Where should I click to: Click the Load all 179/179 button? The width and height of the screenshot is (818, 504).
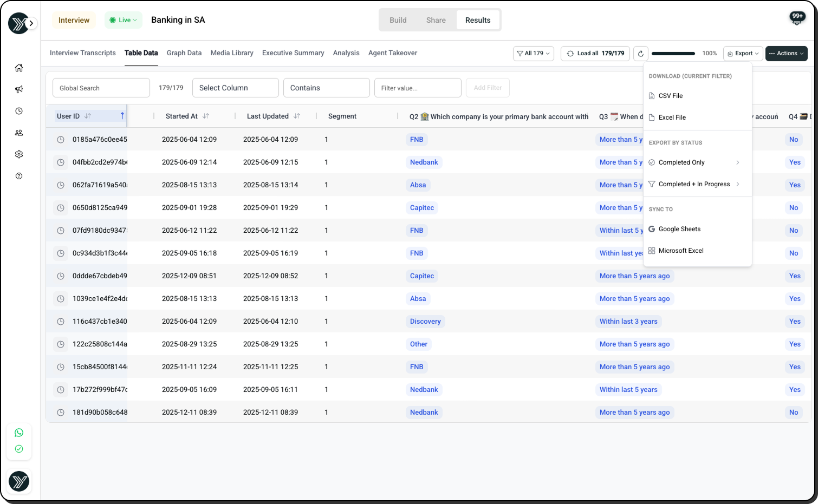595,54
